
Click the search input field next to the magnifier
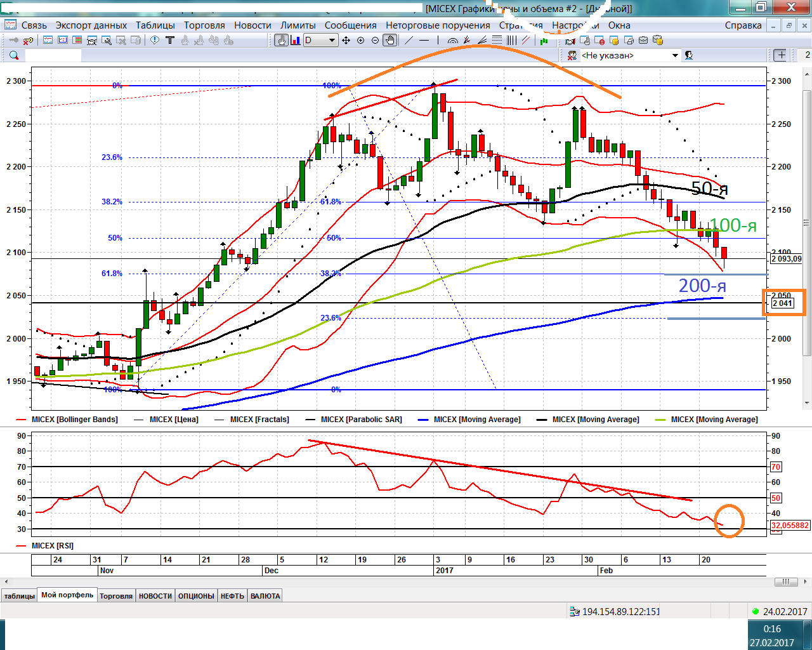point(53,55)
